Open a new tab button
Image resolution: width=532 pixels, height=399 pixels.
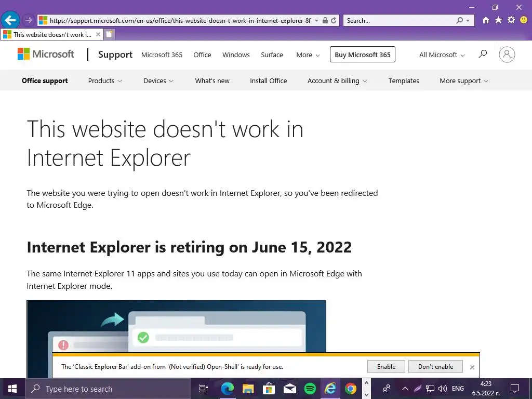click(109, 34)
